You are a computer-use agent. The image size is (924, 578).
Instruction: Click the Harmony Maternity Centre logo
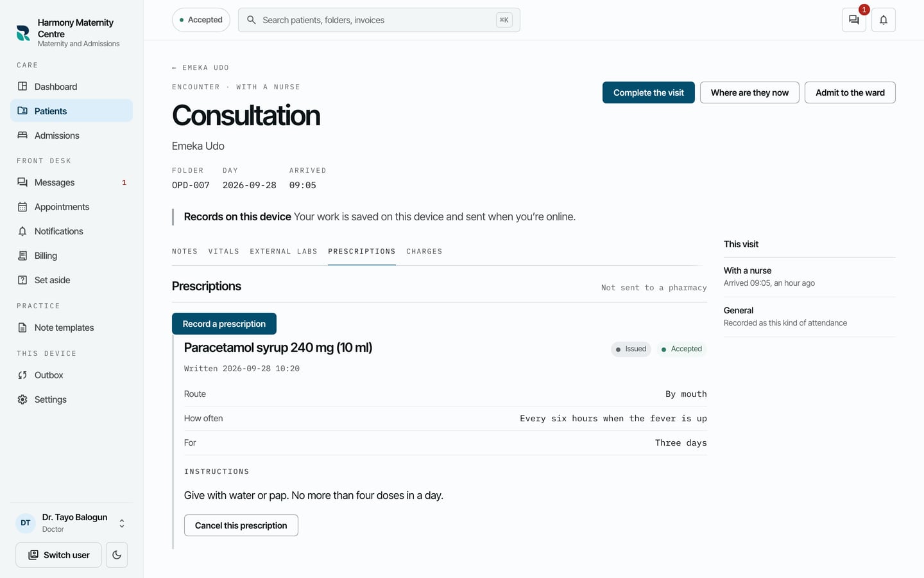[23, 33]
